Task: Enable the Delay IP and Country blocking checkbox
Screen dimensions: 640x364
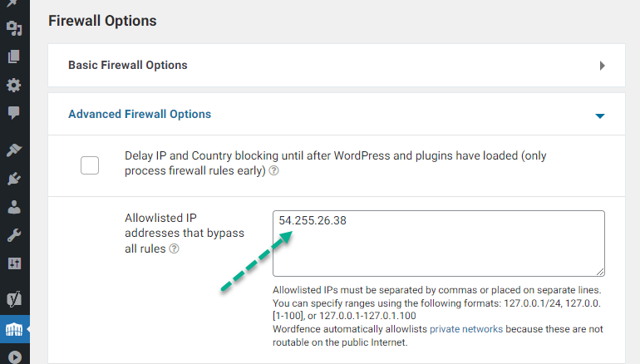Action: [90, 165]
